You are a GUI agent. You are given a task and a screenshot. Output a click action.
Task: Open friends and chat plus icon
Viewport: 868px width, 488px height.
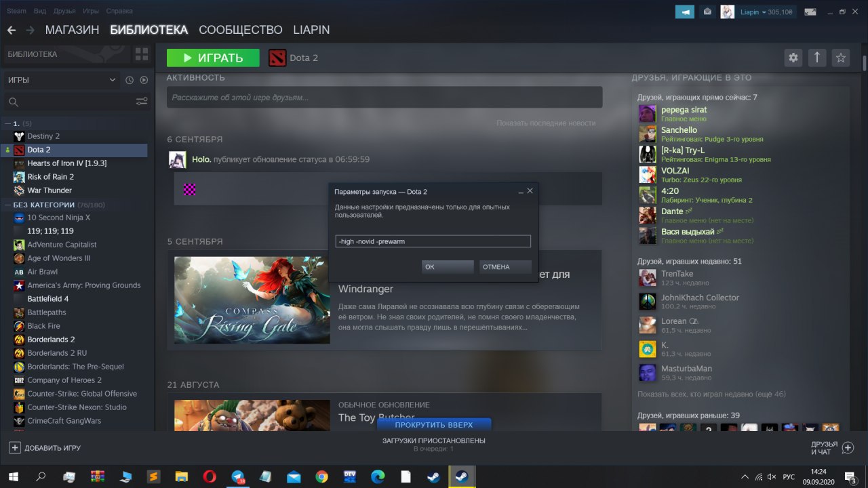848,448
